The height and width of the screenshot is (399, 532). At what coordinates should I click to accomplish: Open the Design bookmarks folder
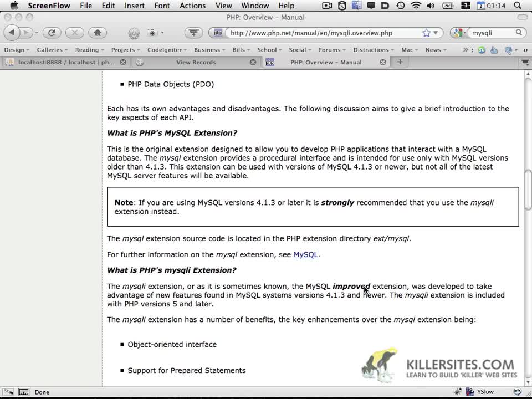pos(16,50)
